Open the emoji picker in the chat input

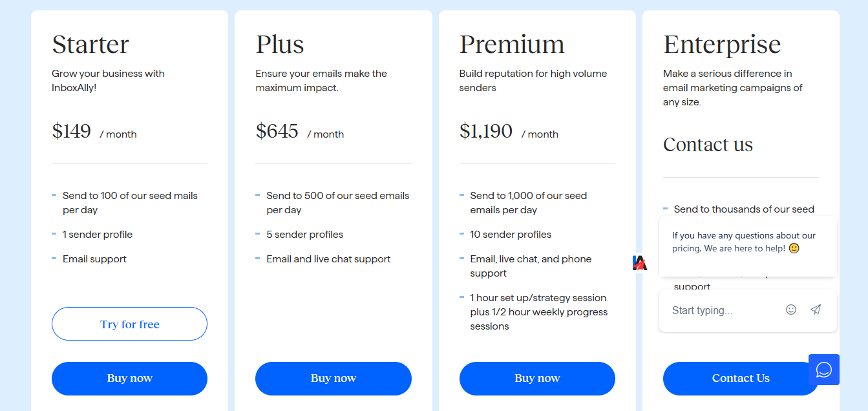point(790,310)
